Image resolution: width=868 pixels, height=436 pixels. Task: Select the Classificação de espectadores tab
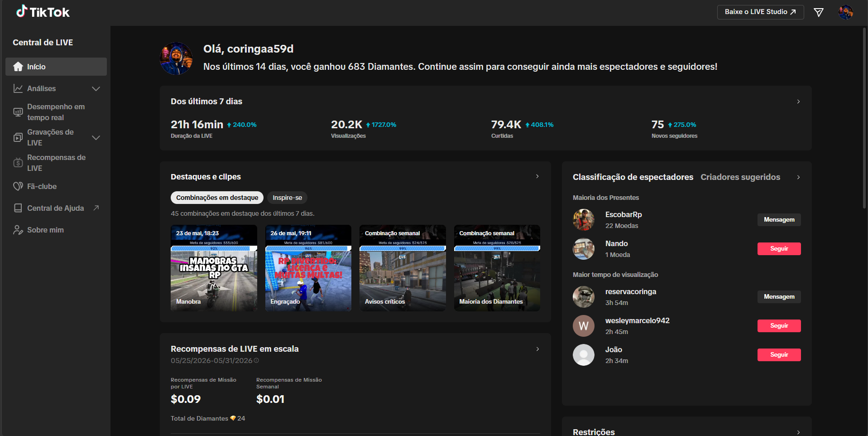(633, 177)
